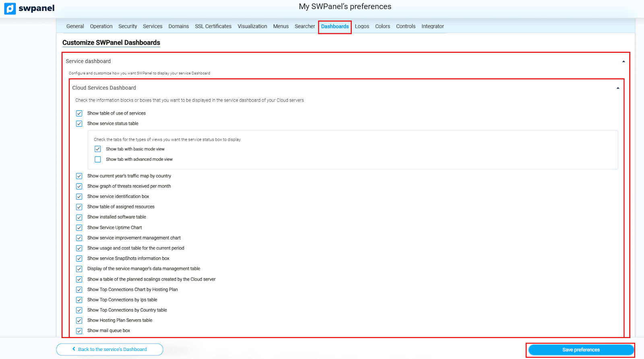Switch to the SSL Certificates tab

(213, 27)
